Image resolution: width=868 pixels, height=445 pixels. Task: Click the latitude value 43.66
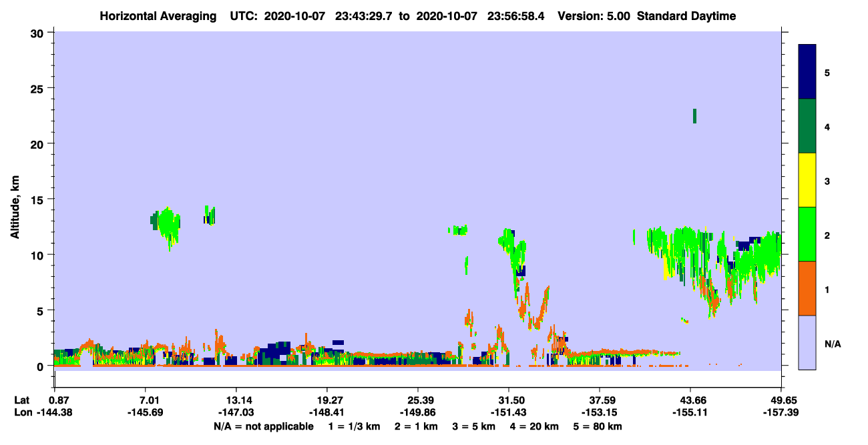pos(690,400)
